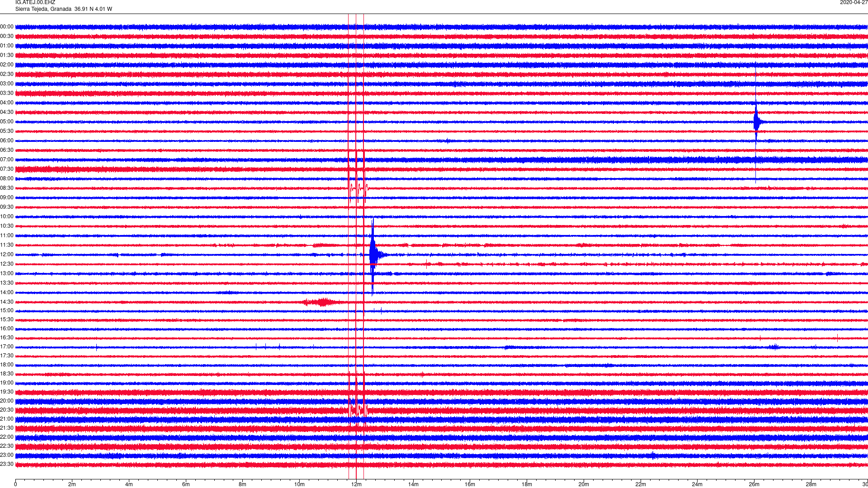Select the 12m tick label on the time axis
Image resolution: width=868 pixels, height=488 pixels.
356,484
